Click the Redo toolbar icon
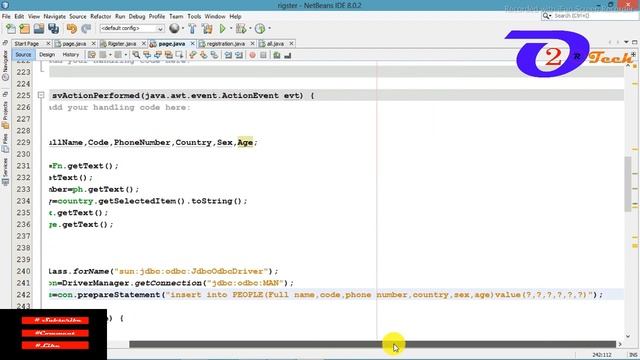 [x=86, y=29]
